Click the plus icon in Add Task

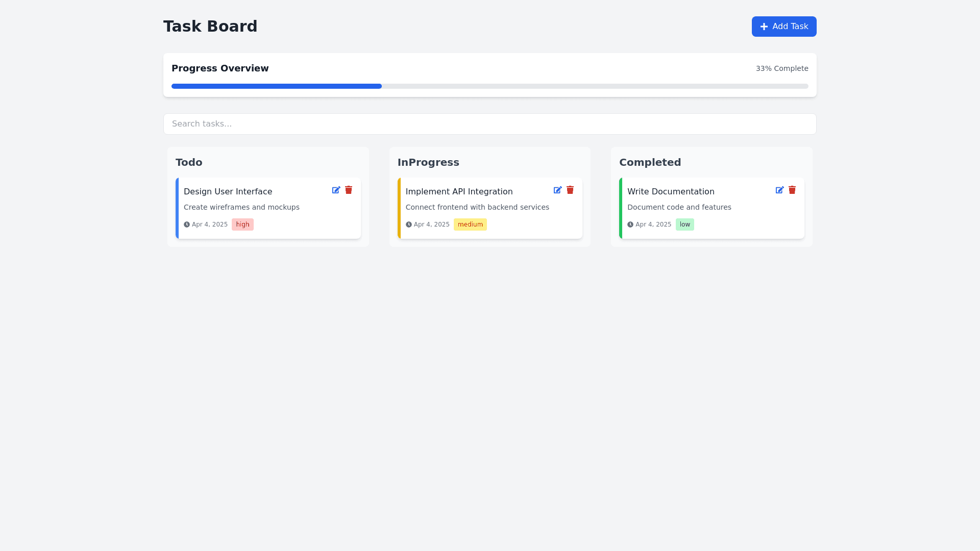pos(764,27)
